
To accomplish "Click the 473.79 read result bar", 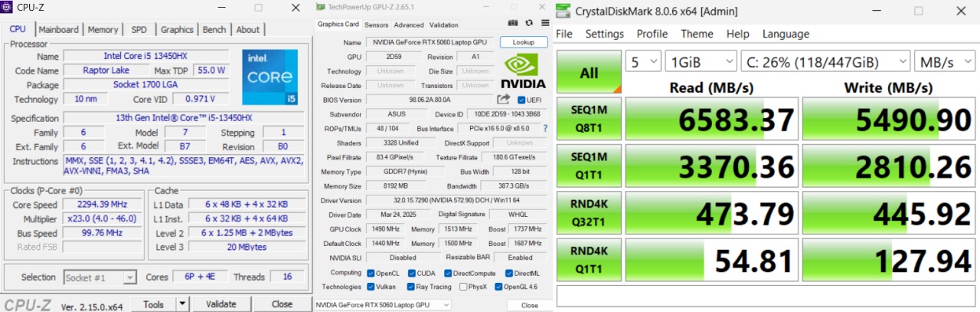I will pos(711,214).
